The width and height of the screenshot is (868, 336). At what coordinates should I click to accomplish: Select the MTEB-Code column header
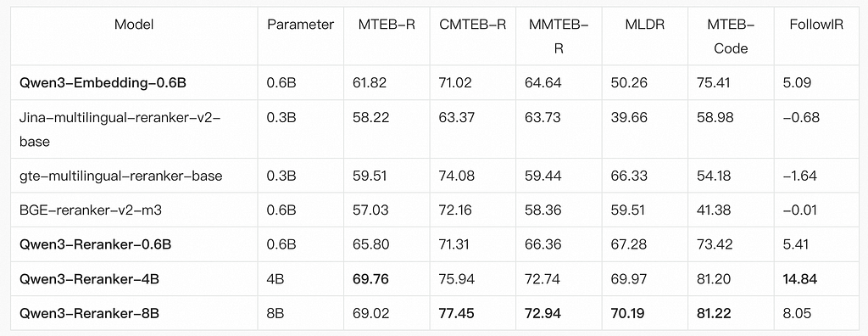731,36
